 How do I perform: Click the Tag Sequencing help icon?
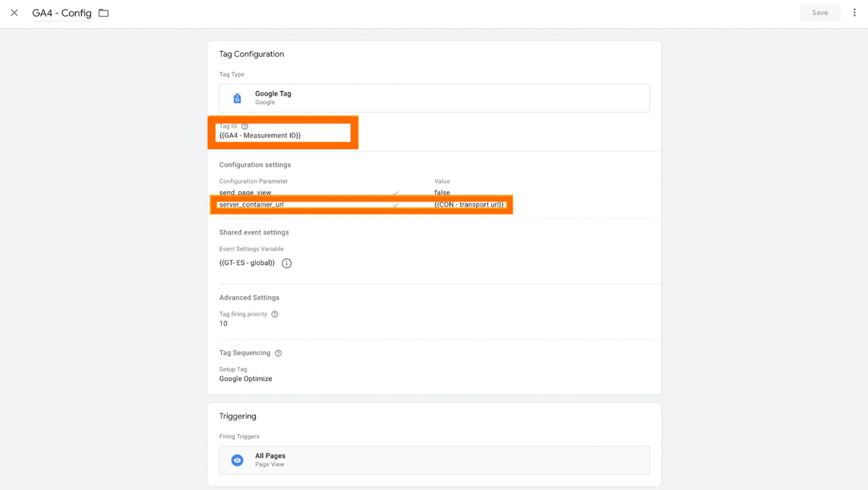(278, 352)
